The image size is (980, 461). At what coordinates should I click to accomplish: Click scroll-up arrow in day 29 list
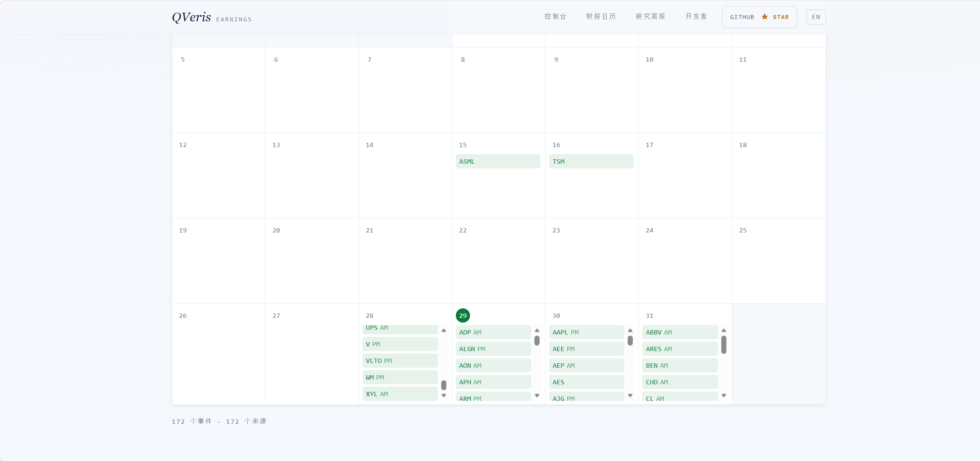(537, 331)
